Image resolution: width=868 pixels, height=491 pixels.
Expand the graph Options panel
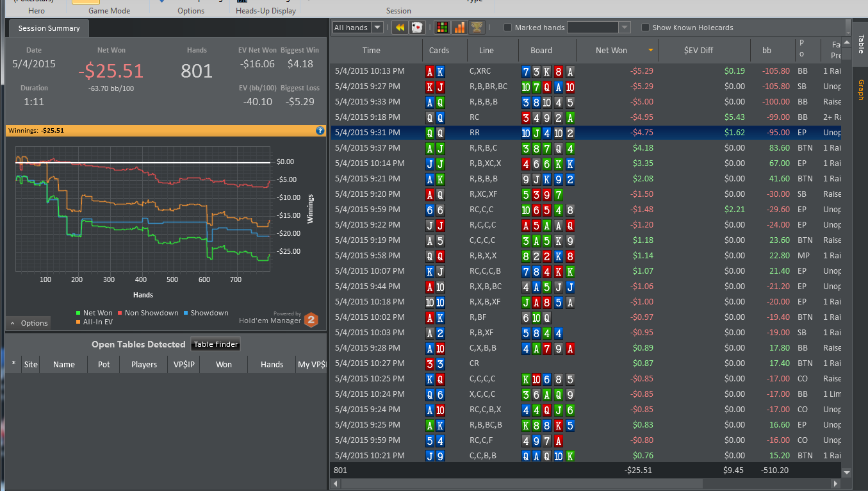coord(29,323)
